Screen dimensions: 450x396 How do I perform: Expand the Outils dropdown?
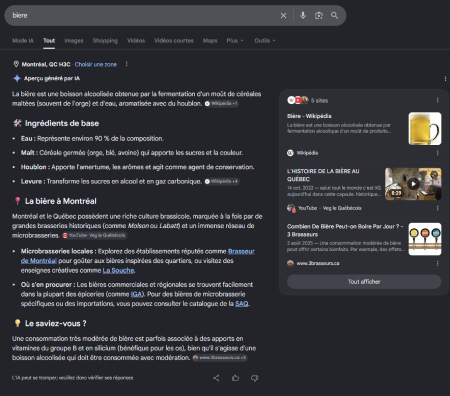(x=265, y=41)
